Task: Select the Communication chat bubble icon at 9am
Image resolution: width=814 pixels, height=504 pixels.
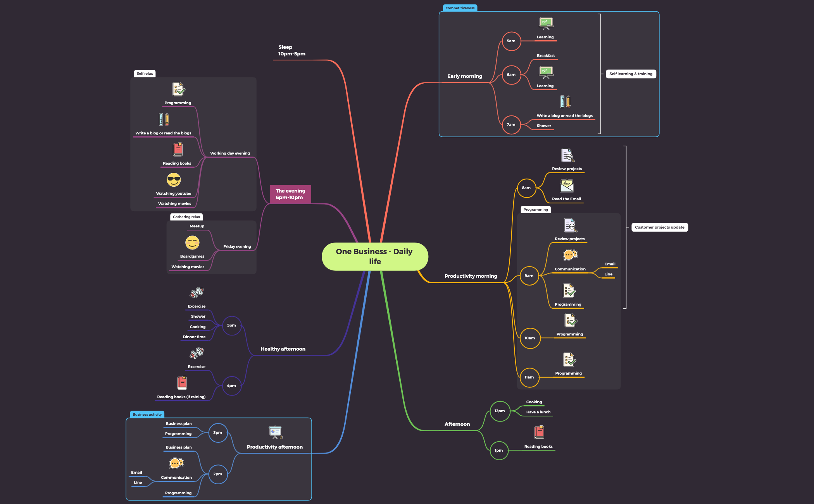Action: click(569, 255)
